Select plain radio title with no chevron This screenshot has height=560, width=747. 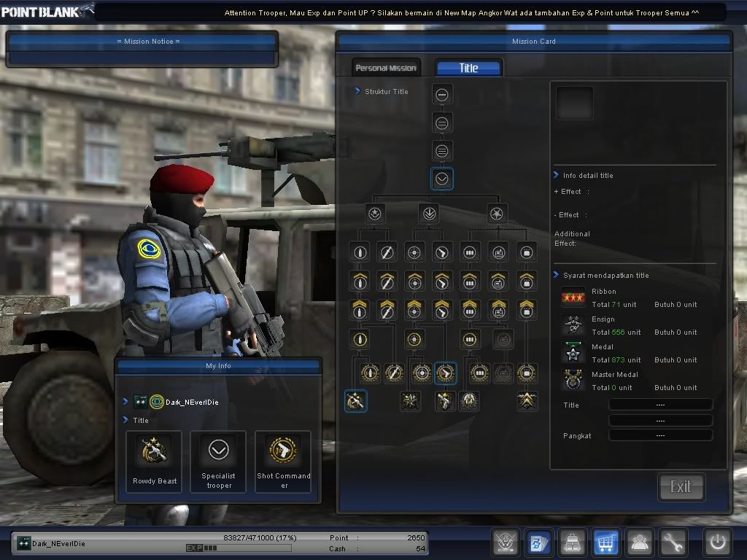pyautogui.click(x=498, y=252)
